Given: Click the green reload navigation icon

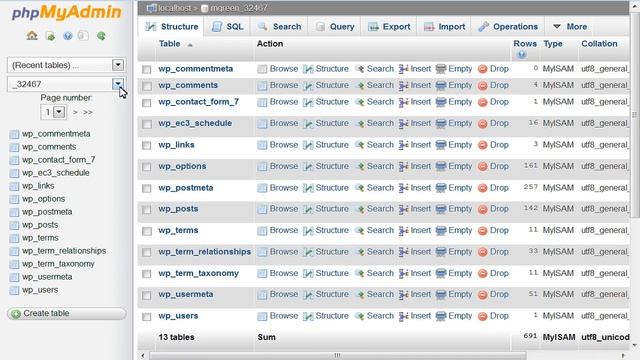Looking at the screenshot, I should tap(101, 36).
